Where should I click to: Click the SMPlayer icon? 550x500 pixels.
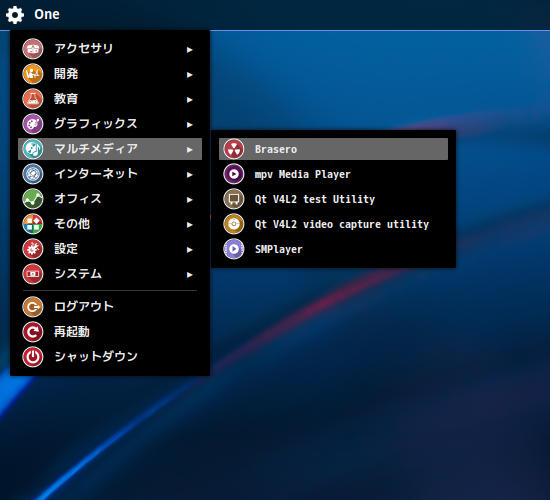pos(234,249)
